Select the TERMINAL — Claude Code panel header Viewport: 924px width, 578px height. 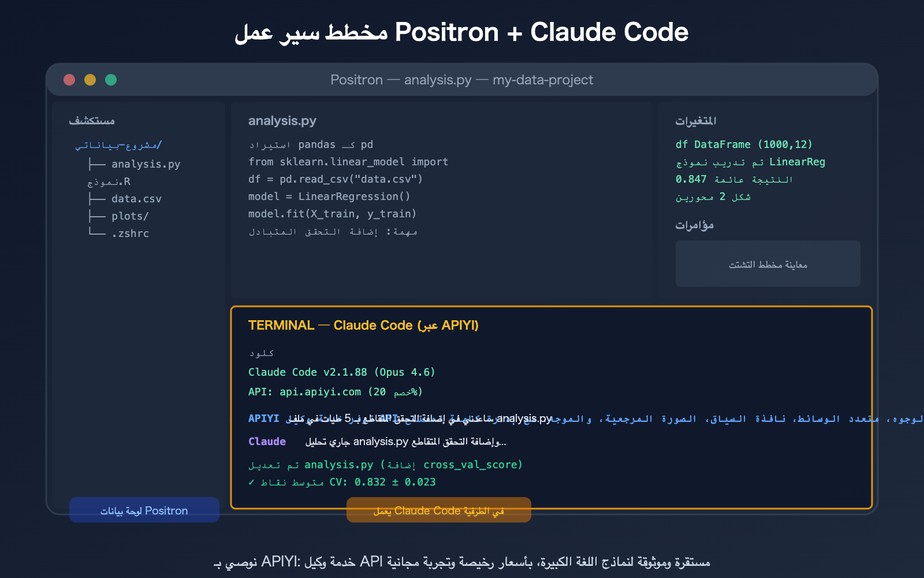click(x=363, y=325)
